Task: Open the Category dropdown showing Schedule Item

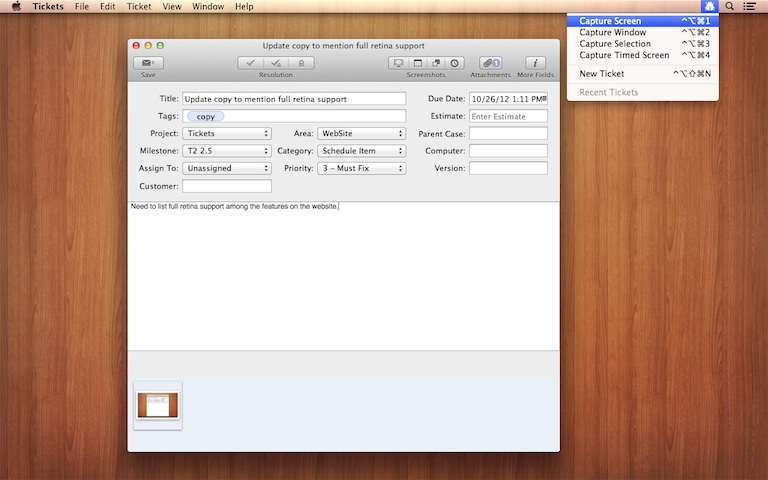Action: [360, 151]
